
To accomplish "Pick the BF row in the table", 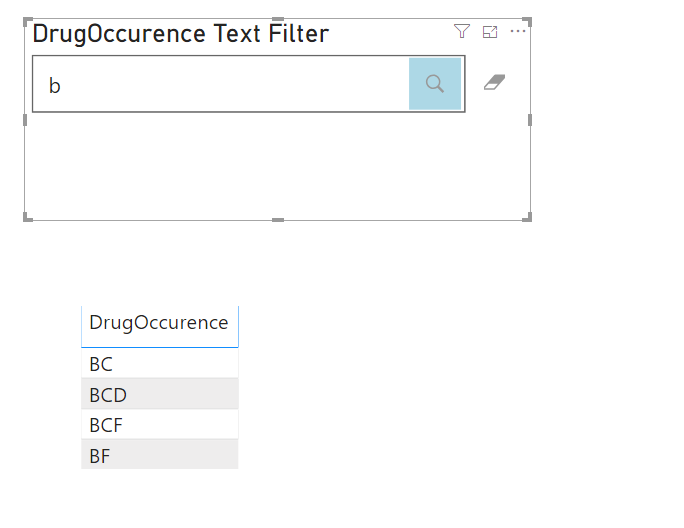I will [159, 456].
